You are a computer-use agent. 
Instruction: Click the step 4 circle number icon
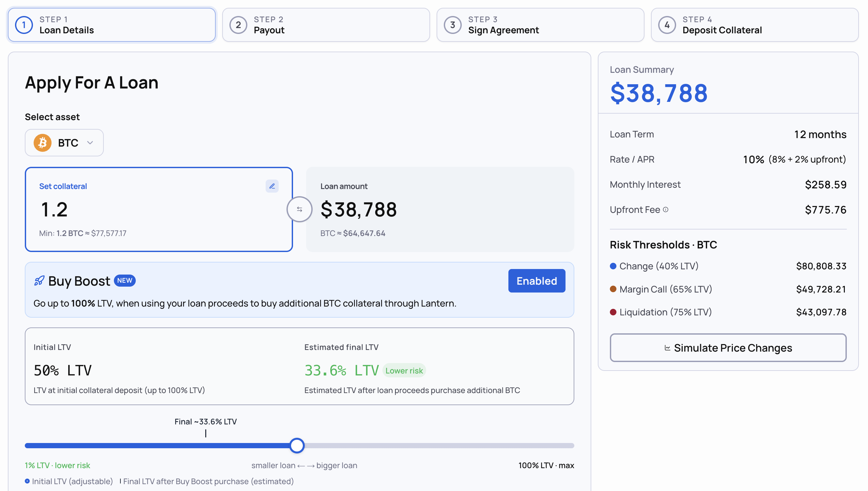[x=667, y=25]
